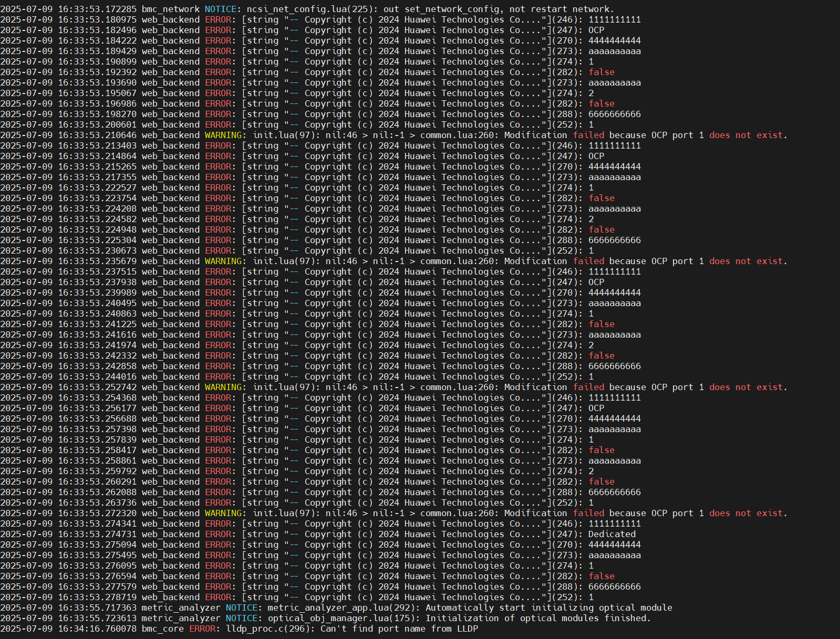The height and width of the screenshot is (639, 840).
Task: Click timestamp 16:33:53.200601
Action: (97, 124)
